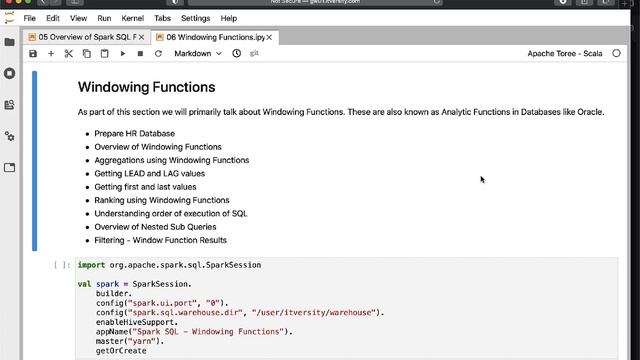Click the enableHiveSupport code line

[x=137, y=322]
